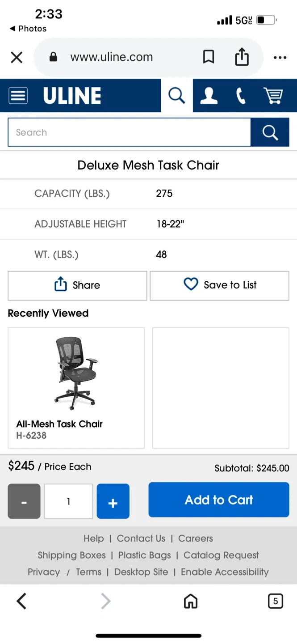Tap the header search magnifier icon
Screen dimensions: 297x644
[x=176, y=95]
